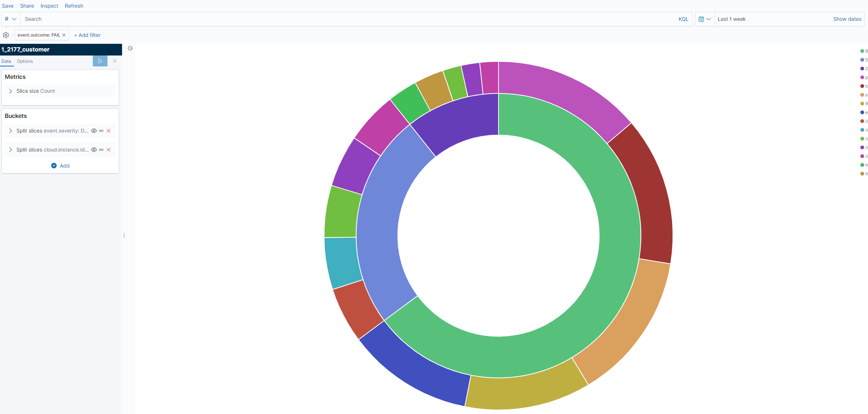Image resolution: width=868 pixels, height=414 pixels.
Task: Click Show dates link
Action: (x=847, y=19)
